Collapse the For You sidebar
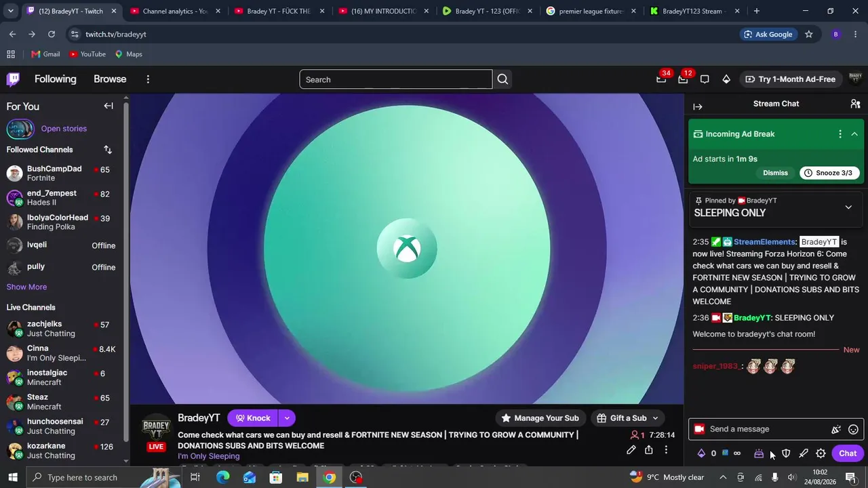This screenshot has height=488, width=868. 108,106
